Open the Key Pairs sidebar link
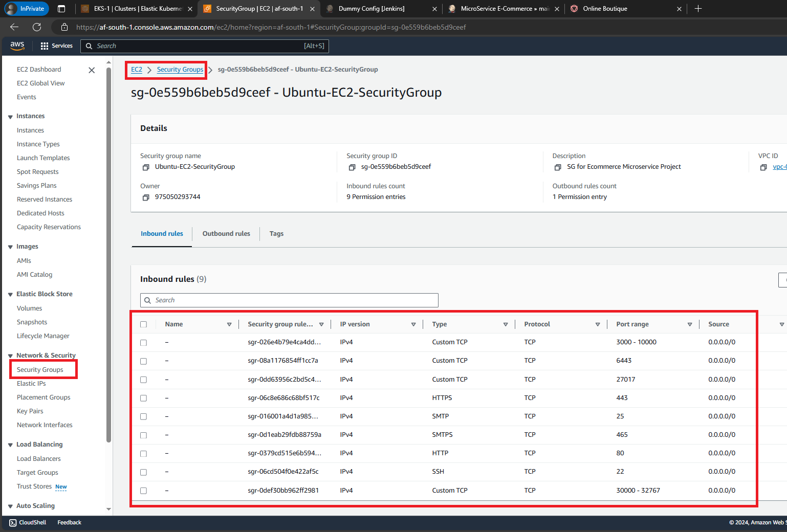Viewport: 787px width, 532px height. point(30,411)
